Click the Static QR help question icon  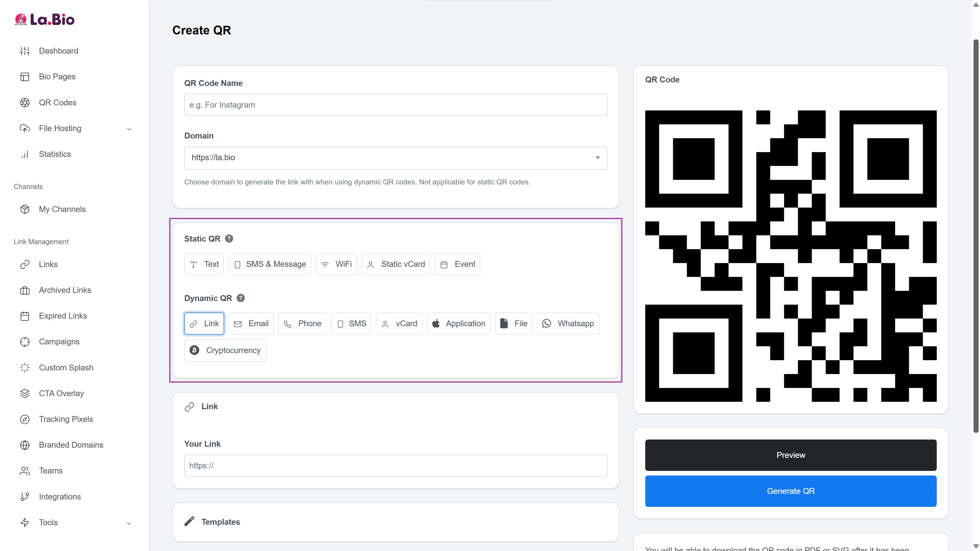click(229, 239)
